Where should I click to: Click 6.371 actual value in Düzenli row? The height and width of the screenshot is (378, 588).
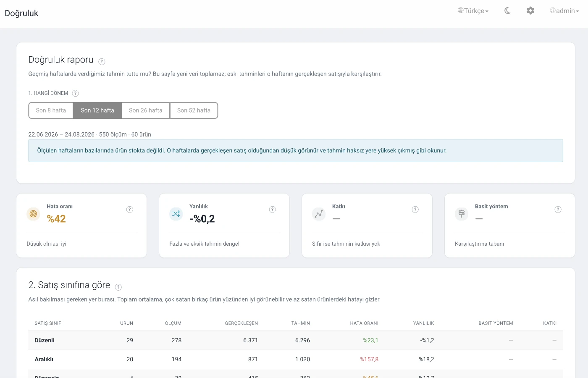(250, 340)
